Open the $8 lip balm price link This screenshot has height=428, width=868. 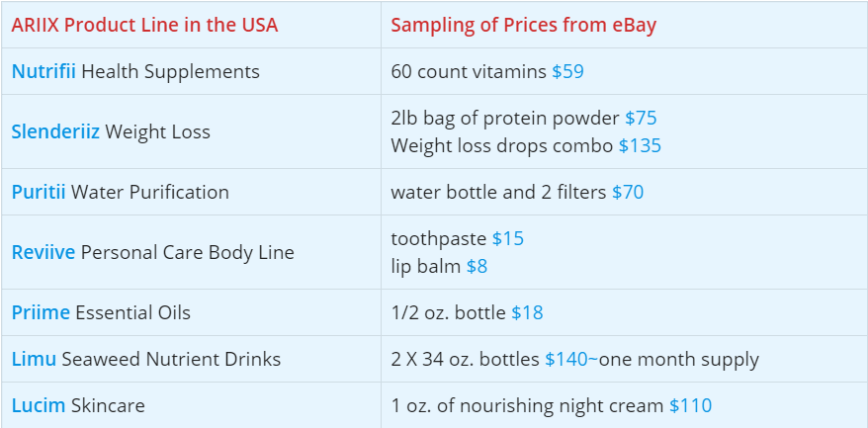(477, 266)
